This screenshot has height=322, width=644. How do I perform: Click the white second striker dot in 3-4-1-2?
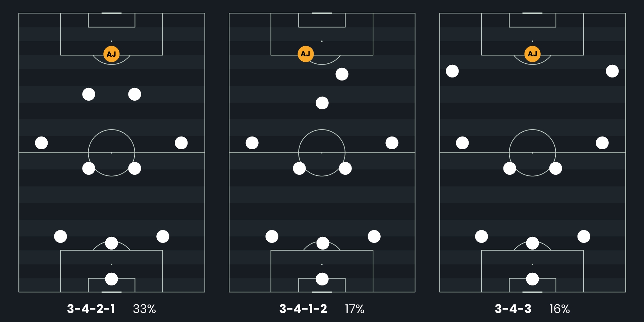coord(342,74)
